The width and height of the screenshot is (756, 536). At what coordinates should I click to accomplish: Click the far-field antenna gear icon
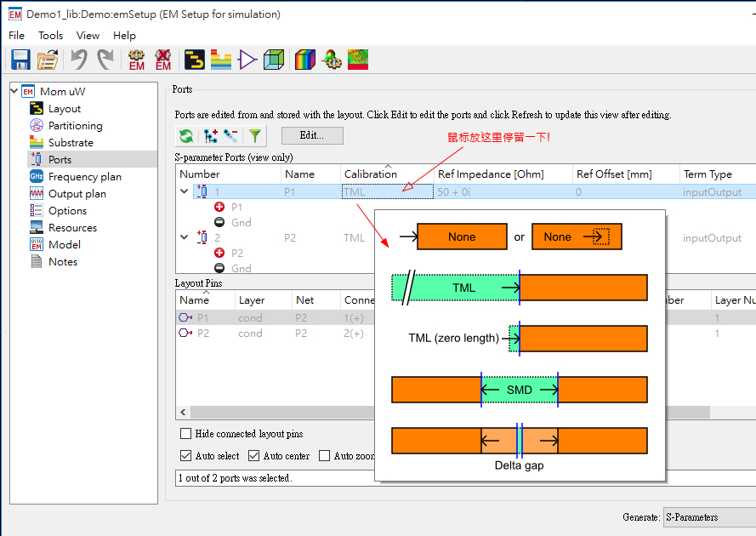coord(332,60)
